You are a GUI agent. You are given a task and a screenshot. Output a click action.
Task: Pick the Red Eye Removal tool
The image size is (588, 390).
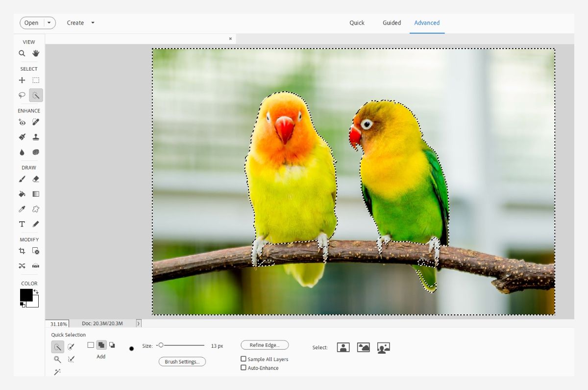(x=22, y=122)
